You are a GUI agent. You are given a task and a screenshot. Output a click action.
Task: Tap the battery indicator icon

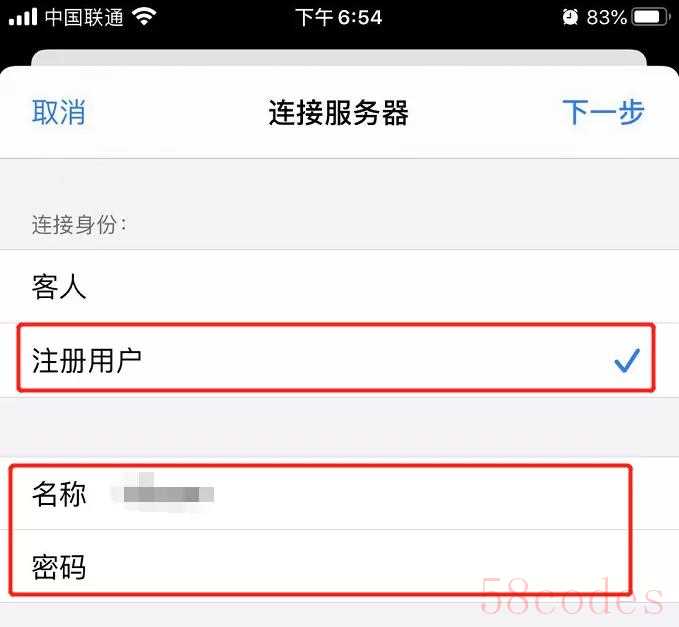650,17
